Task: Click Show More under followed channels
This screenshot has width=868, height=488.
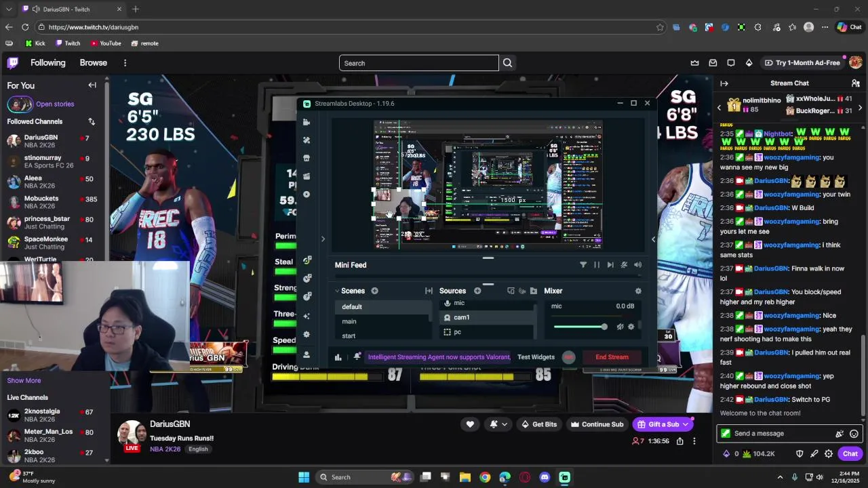Action: (24, 380)
